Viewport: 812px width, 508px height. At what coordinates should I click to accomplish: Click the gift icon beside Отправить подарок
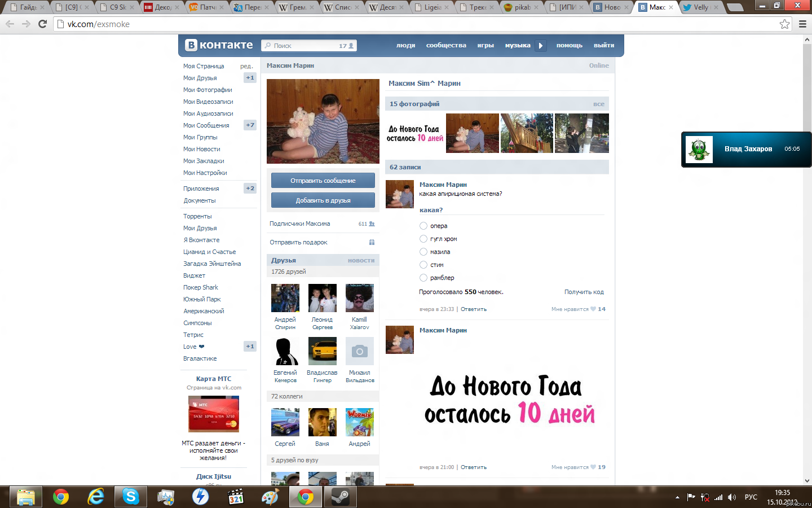[372, 242]
